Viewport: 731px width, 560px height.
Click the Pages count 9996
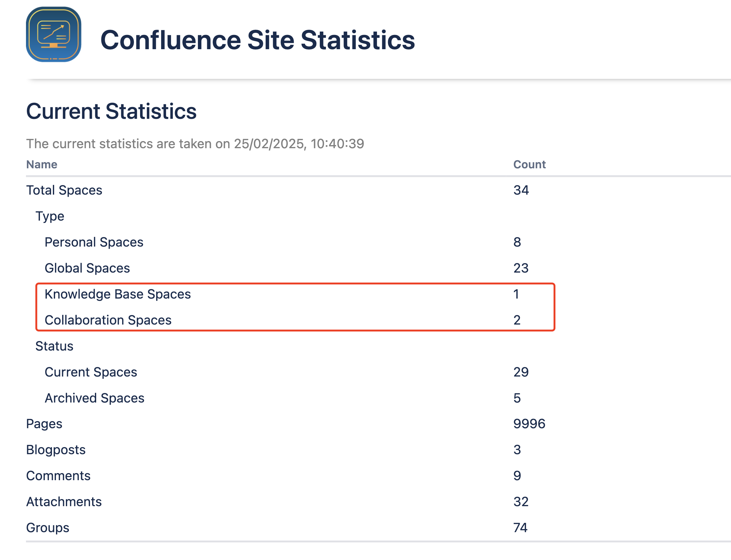pos(529,424)
